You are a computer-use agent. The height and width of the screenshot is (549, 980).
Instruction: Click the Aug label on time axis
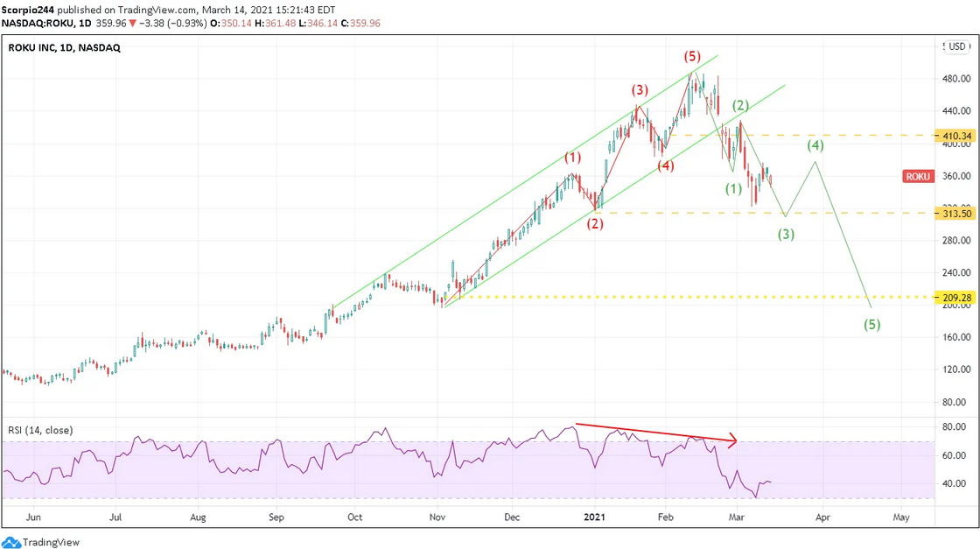click(198, 517)
